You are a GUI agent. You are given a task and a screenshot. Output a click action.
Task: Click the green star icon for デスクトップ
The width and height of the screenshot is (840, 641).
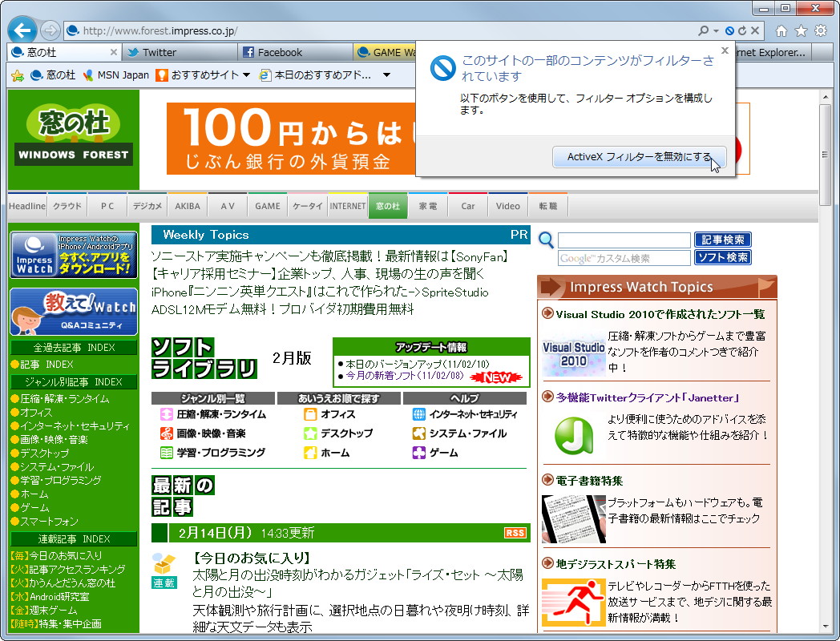311,433
